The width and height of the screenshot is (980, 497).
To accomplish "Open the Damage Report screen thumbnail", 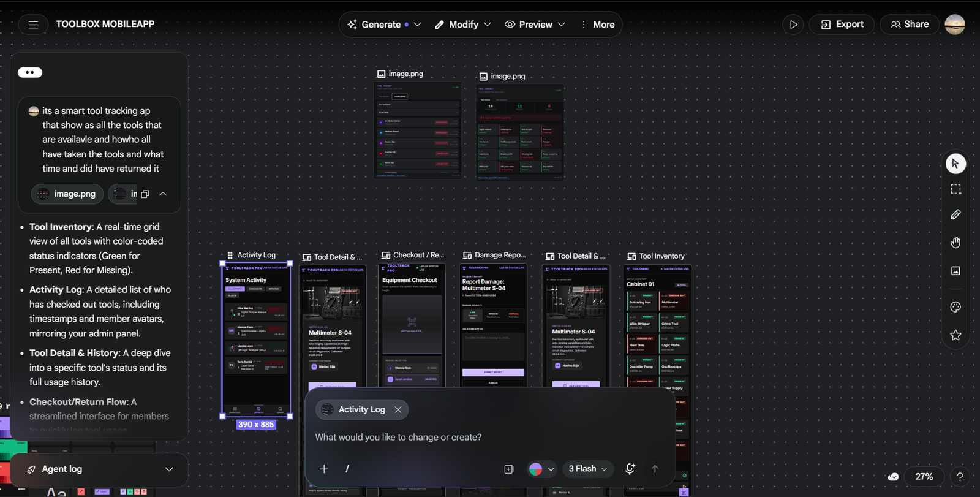I will click(x=493, y=325).
